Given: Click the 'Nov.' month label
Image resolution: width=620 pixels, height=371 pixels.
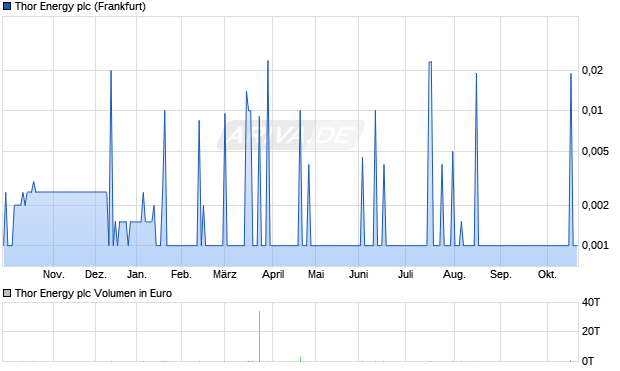Looking at the screenshot, I should click(54, 274).
